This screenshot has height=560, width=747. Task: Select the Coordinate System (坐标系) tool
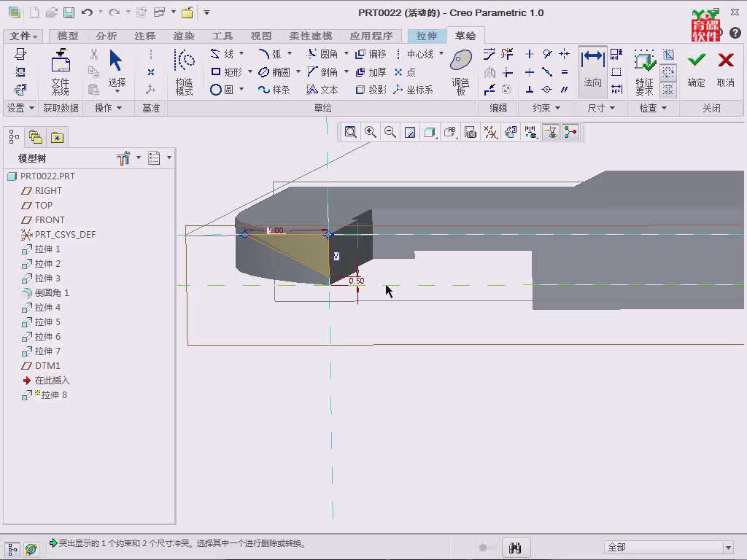pyautogui.click(x=413, y=90)
